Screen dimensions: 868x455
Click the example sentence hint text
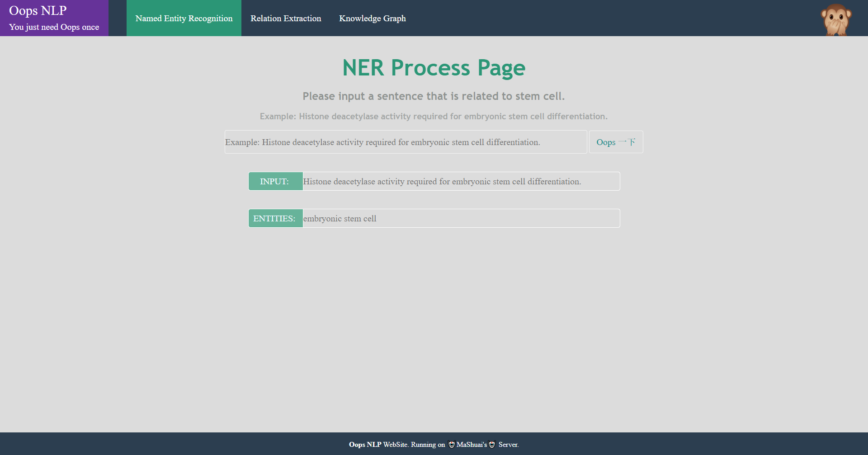[434, 116]
